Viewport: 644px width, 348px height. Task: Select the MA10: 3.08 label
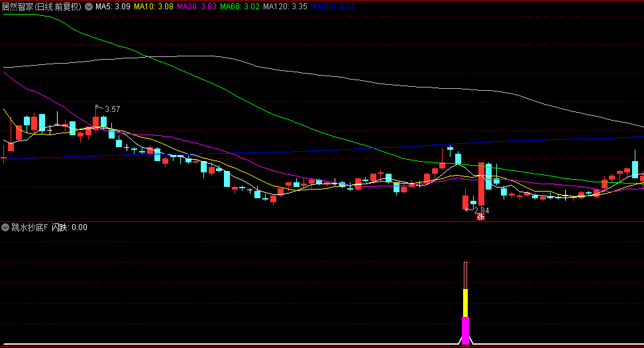pos(154,7)
